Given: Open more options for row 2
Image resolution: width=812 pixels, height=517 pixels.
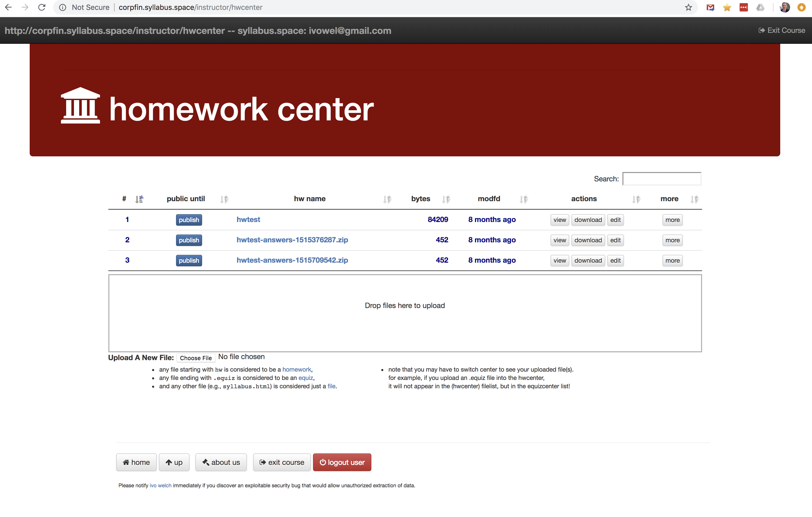Looking at the screenshot, I should (672, 240).
